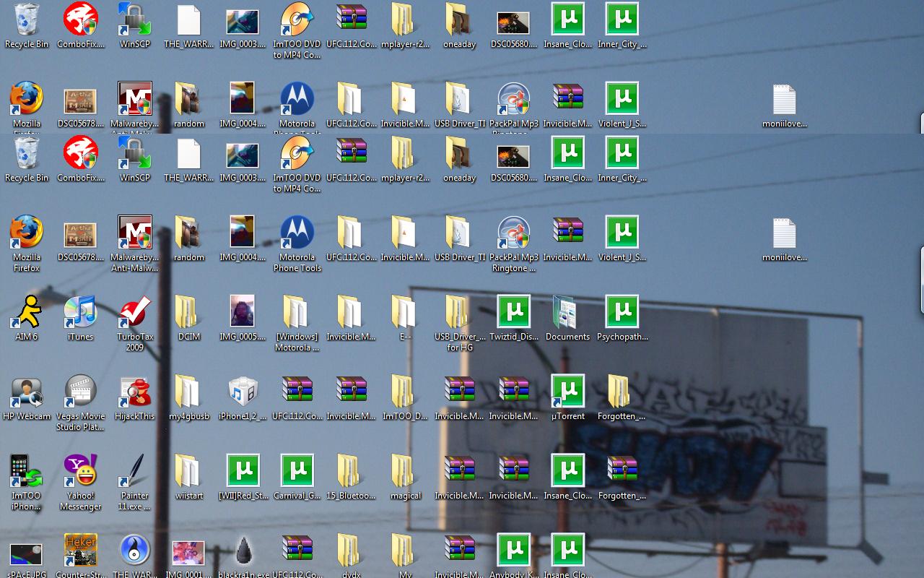Select the IMG_0001 image thumbnail
Image resolution: width=924 pixels, height=578 pixels.
(x=189, y=553)
